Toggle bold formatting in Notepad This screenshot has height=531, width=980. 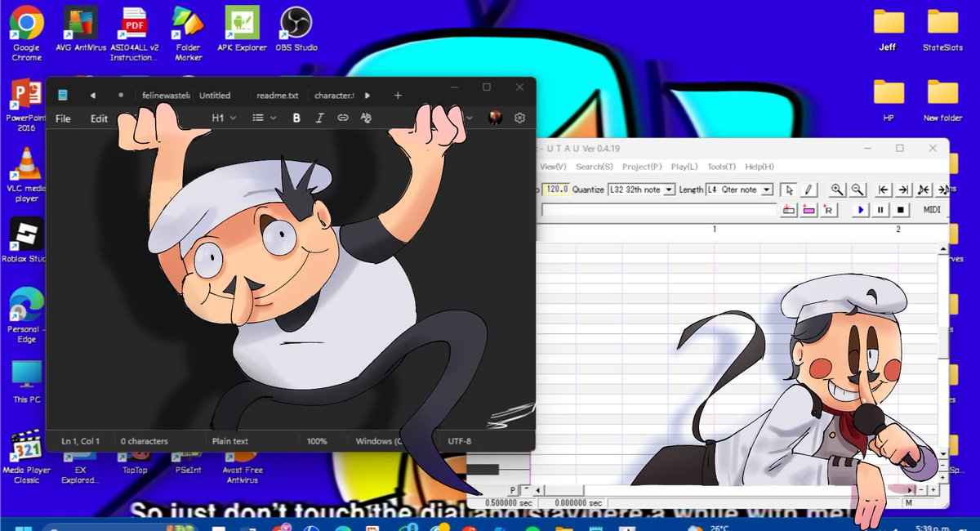(296, 118)
